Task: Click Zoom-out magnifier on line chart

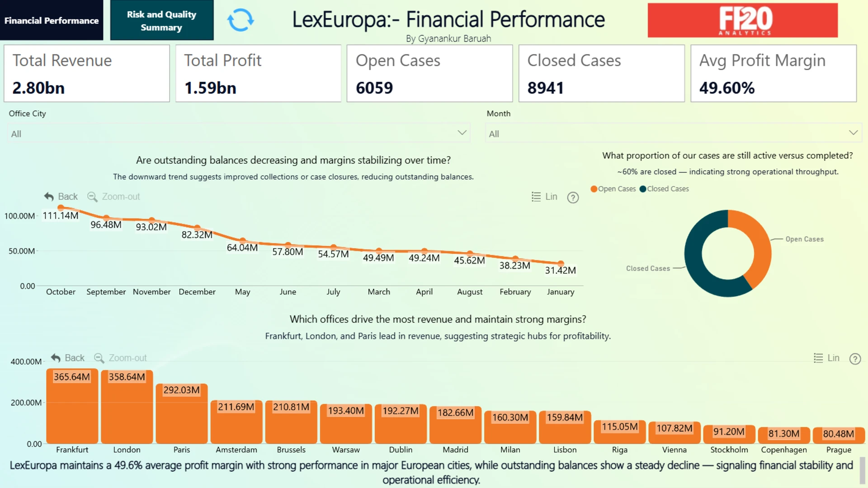Action: pos(92,197)
